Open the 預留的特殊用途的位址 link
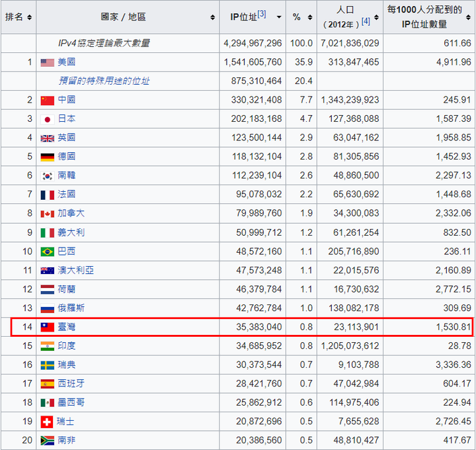476x450 pixels. click(x=104, y=81)
